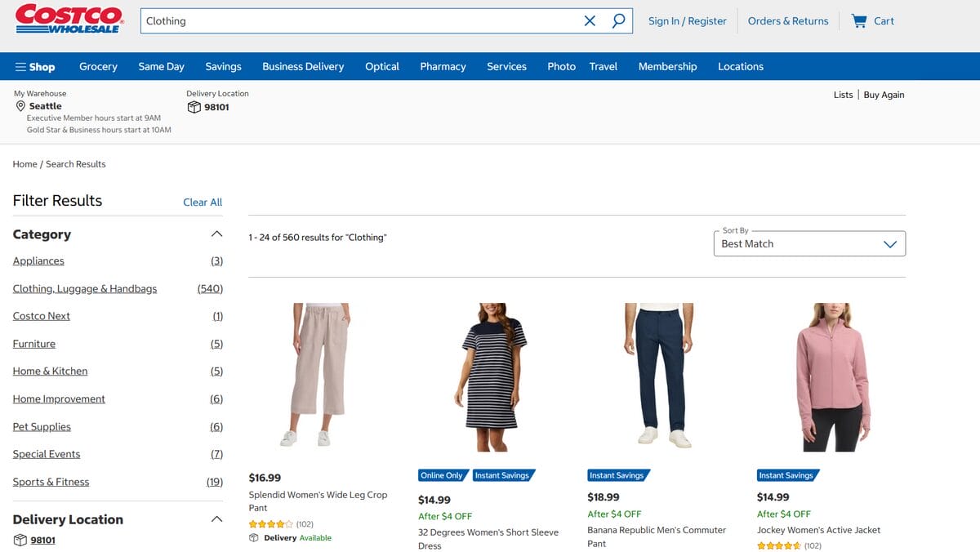Collapse the Category filter section

tap(216, 234)
